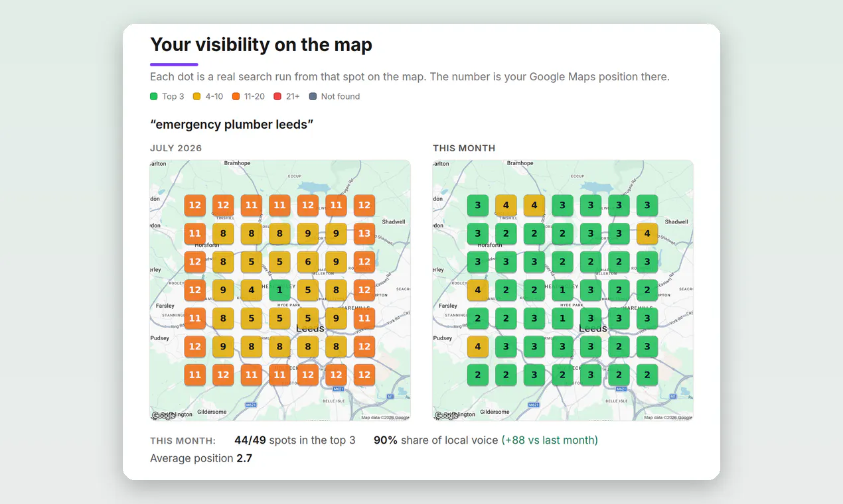Click Google logo on the July 2026 map

click(x=164, y=416)
